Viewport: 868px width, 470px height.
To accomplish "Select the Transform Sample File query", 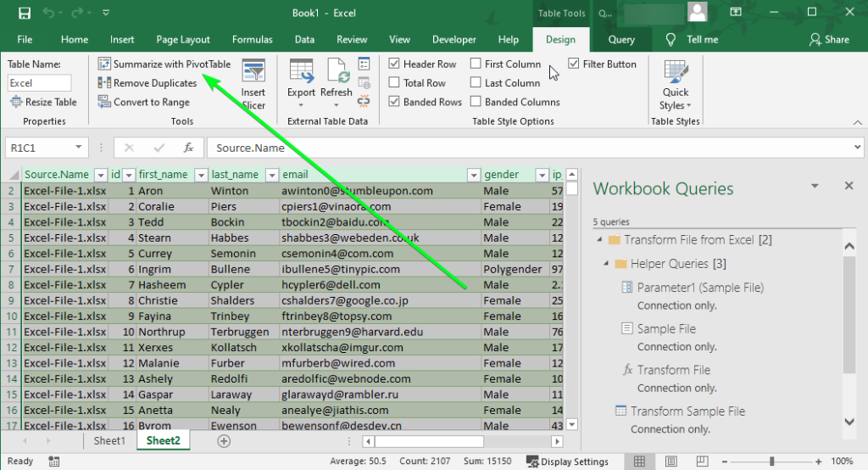I will point(687,411).
